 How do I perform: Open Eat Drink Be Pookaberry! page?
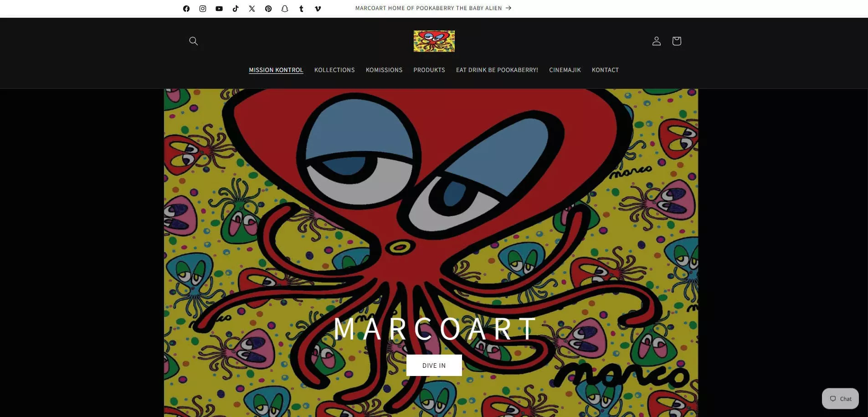click(x=497, y=70)
